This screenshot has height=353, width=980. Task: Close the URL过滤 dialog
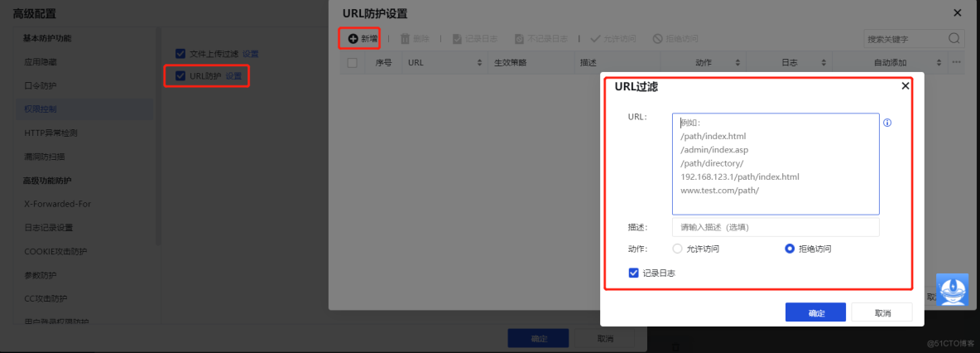(x=905, y=86)
